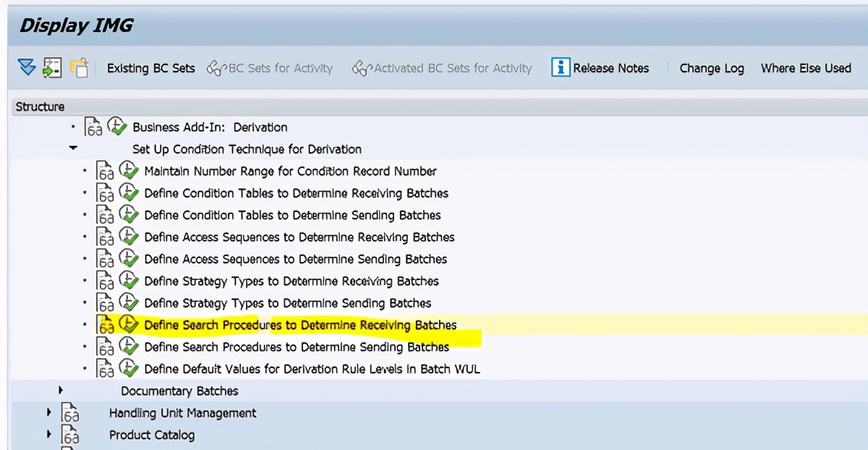Open Where Else Used
868x450 pixels.
(806, 67)
